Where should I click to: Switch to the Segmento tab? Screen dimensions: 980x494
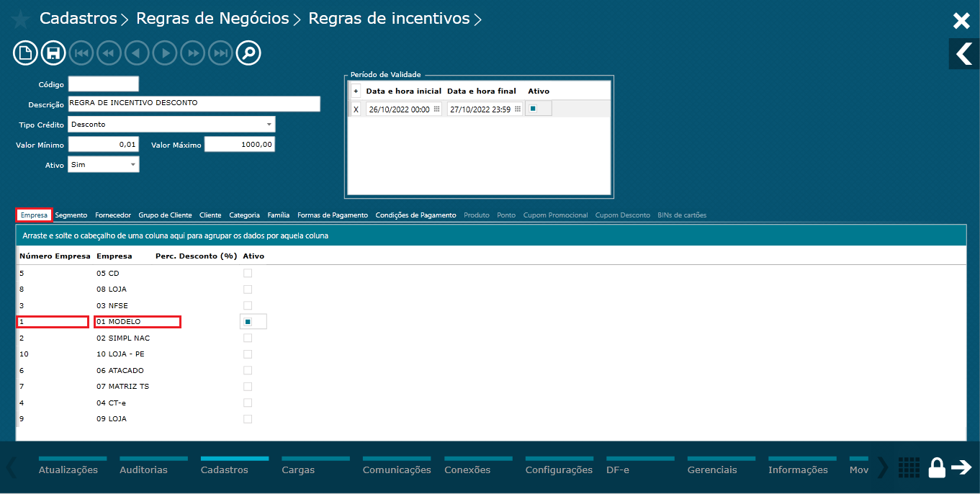71,215
